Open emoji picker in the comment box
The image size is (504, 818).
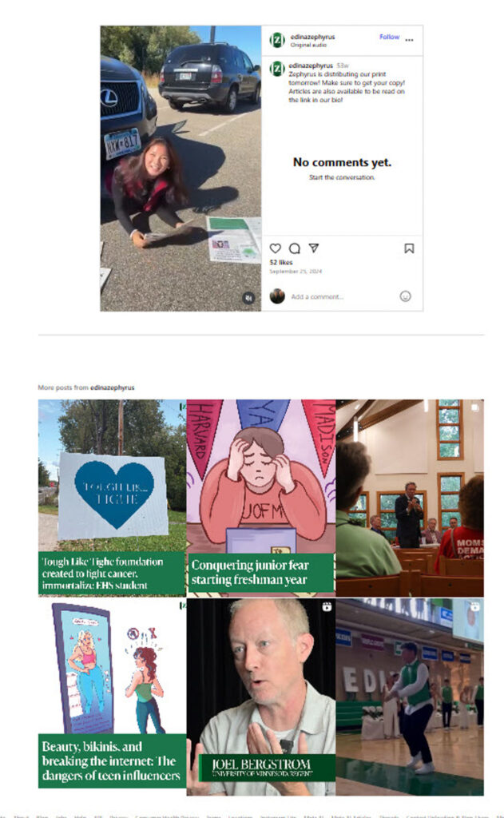click(406, 296)
